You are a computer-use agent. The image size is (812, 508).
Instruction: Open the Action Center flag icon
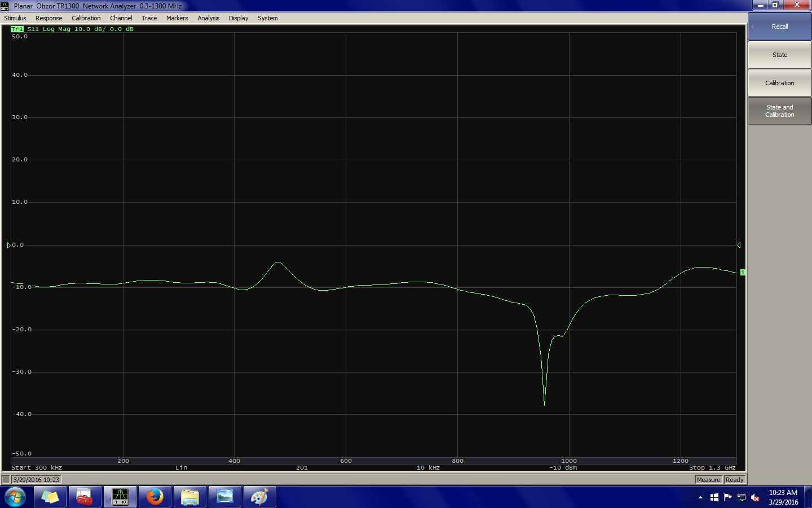[x=727, y=497]
